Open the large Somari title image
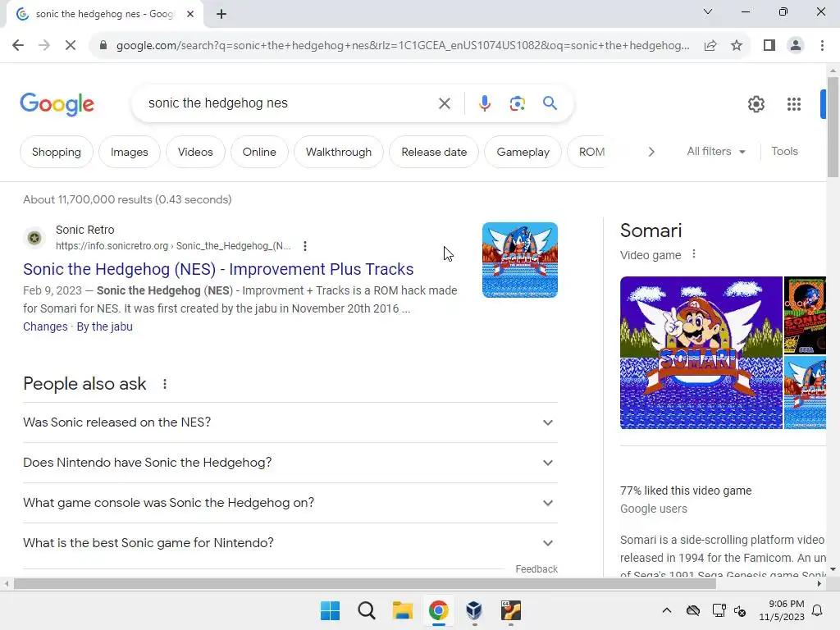Screen dimensions: 840x630 (x=701, y=353)
